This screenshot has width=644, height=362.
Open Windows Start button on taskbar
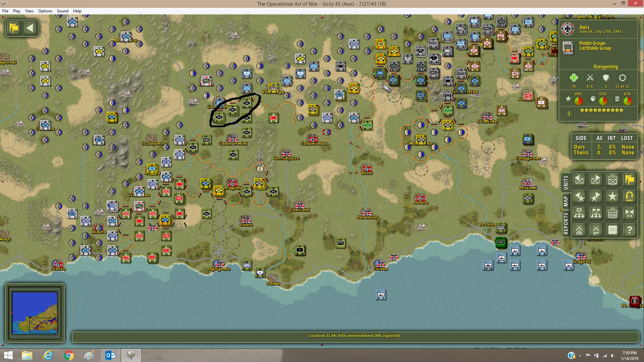coord(8,355)
